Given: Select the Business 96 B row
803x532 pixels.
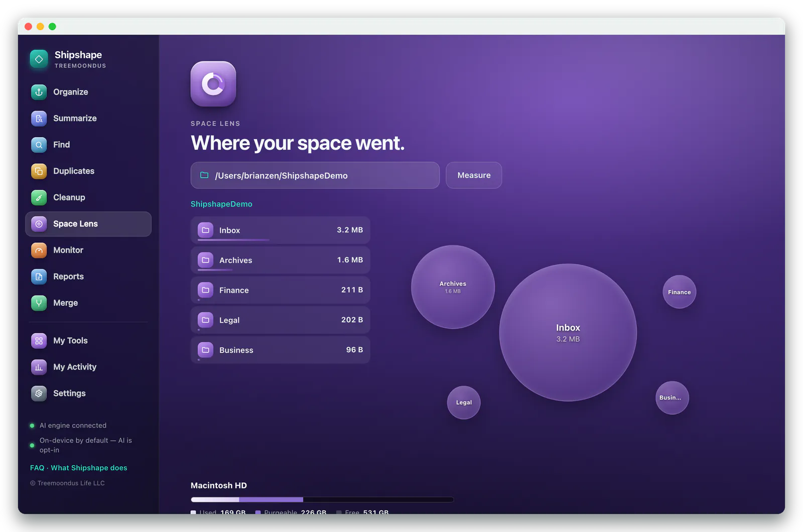Looking at the screenshot, I should pyautogui.click(x=281, y=350).
